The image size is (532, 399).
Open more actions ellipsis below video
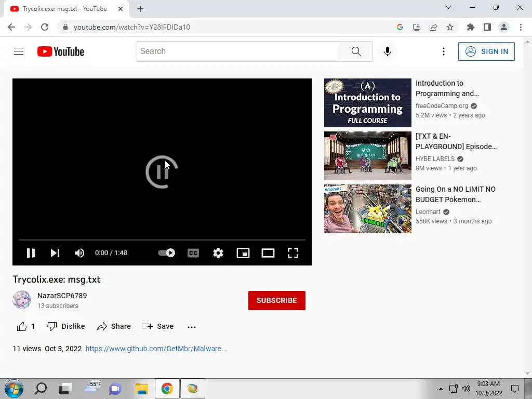click(192, 327)
